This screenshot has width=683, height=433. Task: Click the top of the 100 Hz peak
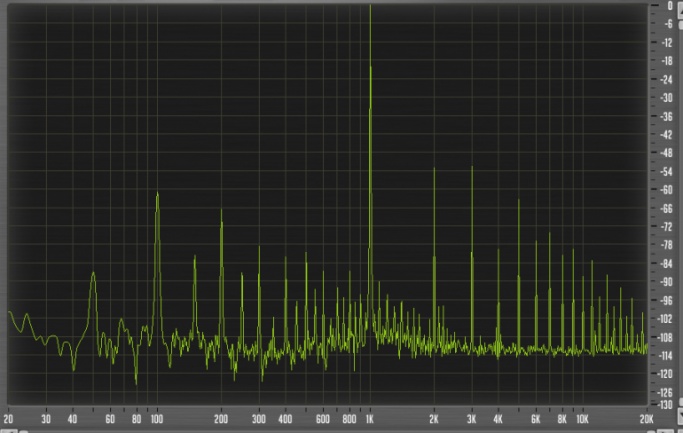(x=157, y=194)
